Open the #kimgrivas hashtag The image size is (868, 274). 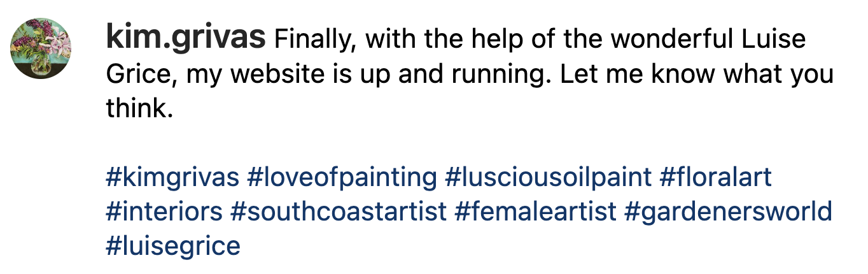coord(172,177)
